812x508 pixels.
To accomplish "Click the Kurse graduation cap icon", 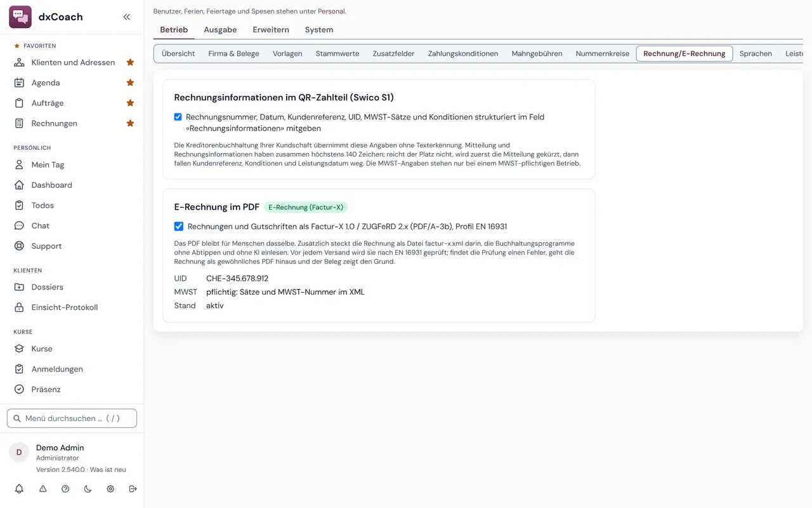I will coord(19,349).
